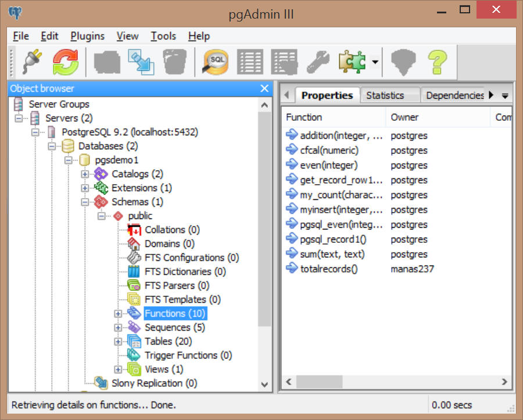Image resolution: width=523 pixels, height=420 pixels.
Task: Click the FTS Dictionaries icon
Action: coord(134,272)
